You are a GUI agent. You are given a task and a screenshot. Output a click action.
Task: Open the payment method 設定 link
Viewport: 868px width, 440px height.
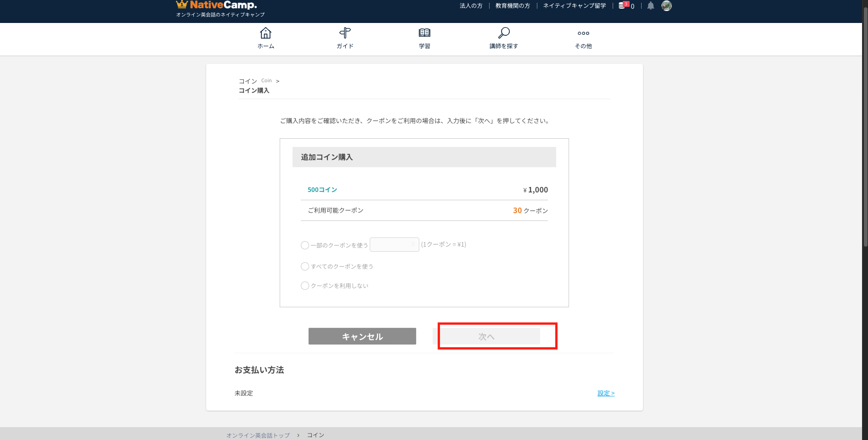coord(606,393)
